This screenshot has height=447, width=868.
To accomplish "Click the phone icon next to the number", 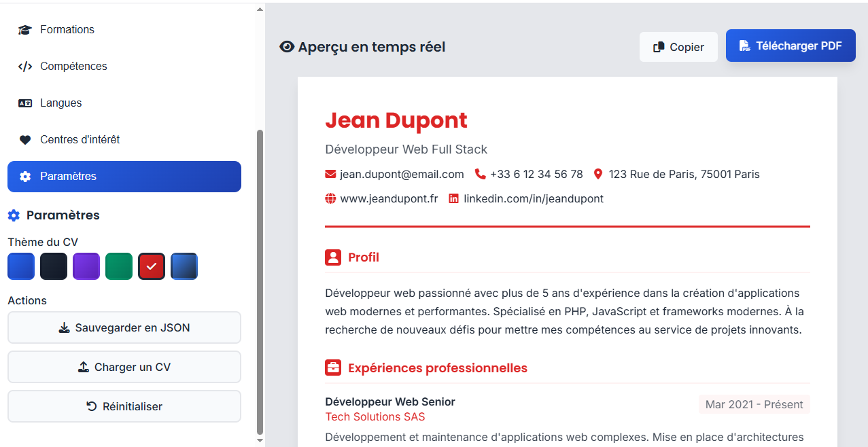I will tap(481, 174).
